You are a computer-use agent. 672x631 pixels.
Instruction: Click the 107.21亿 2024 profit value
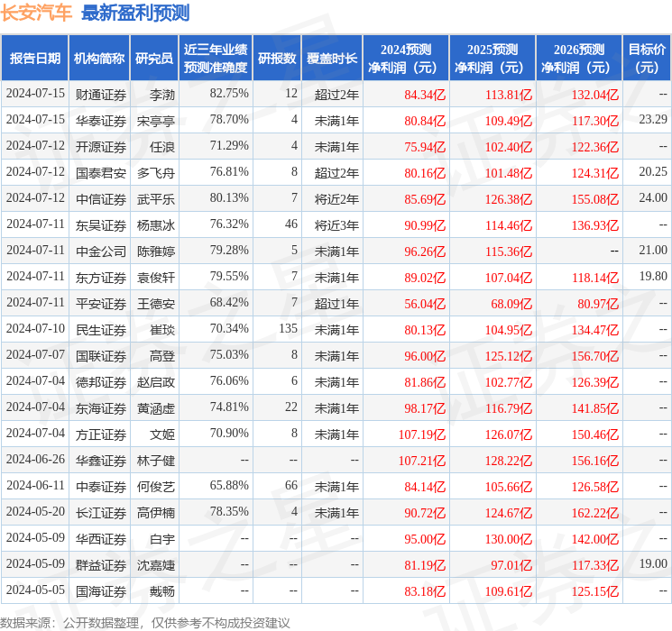point(422,461)
